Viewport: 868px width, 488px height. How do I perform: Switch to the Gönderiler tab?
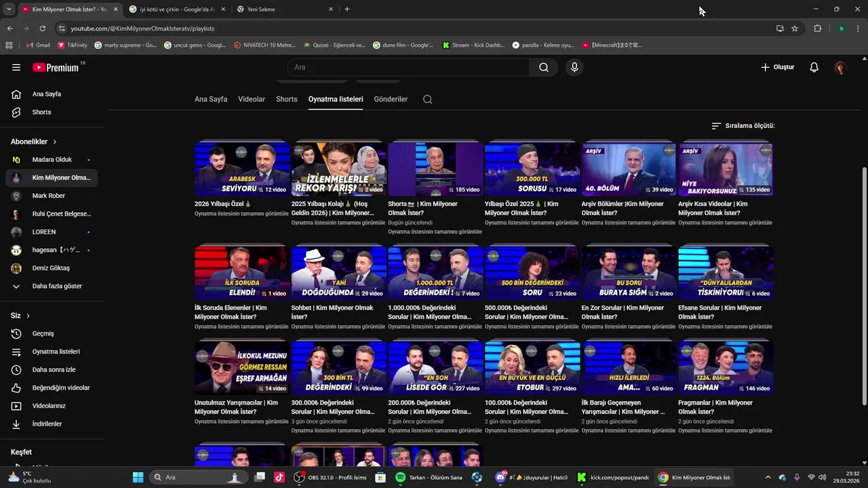391,99
